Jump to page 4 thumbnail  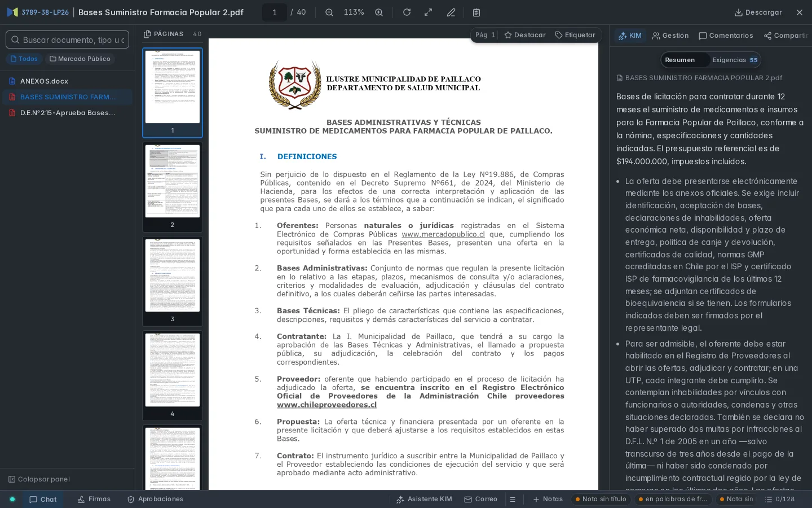tap(173, 375)
